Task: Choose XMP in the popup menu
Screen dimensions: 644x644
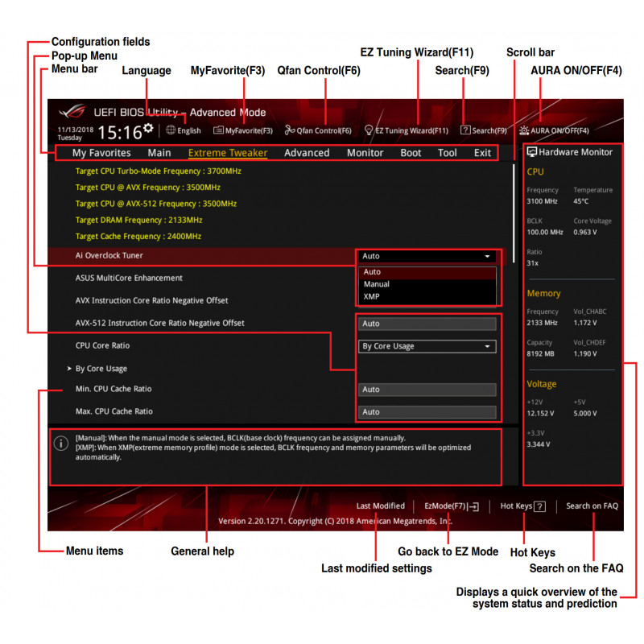Action: (x=427, y=296)
